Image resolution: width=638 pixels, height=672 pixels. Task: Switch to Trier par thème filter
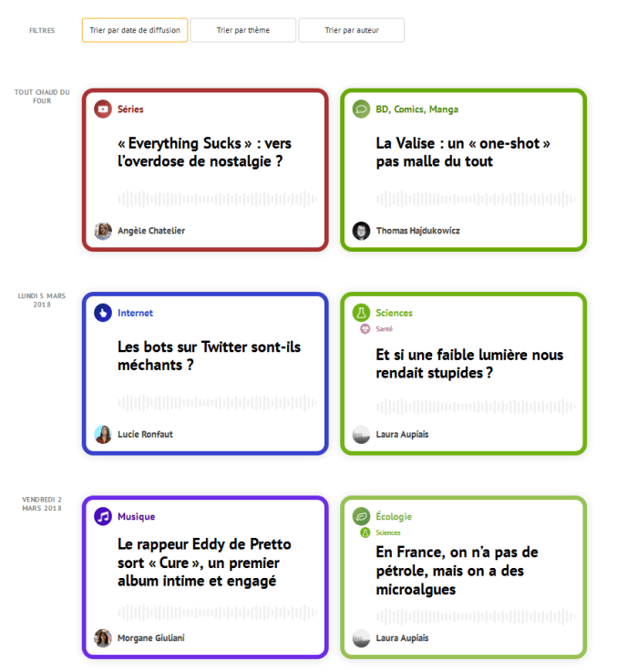point(243,30)
